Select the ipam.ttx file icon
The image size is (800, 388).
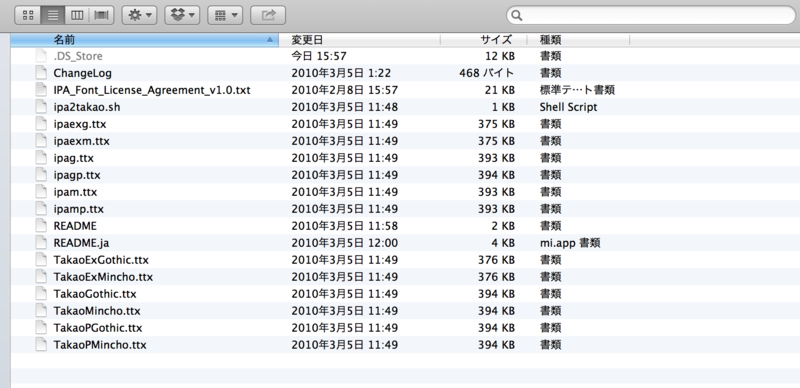41,192
